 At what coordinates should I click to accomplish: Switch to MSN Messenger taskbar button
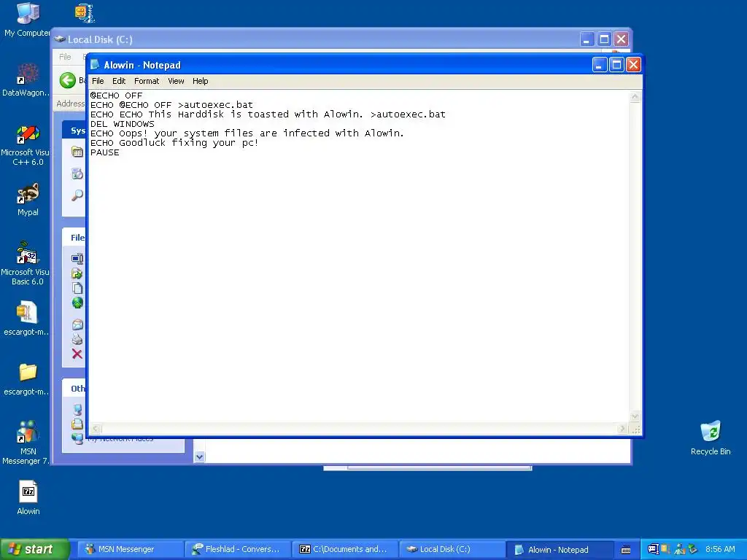click(x=131, y=549)
